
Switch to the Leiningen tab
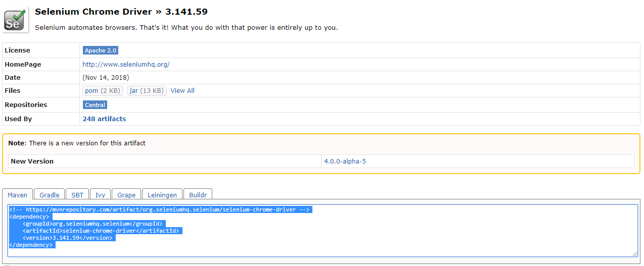(162, 195)
